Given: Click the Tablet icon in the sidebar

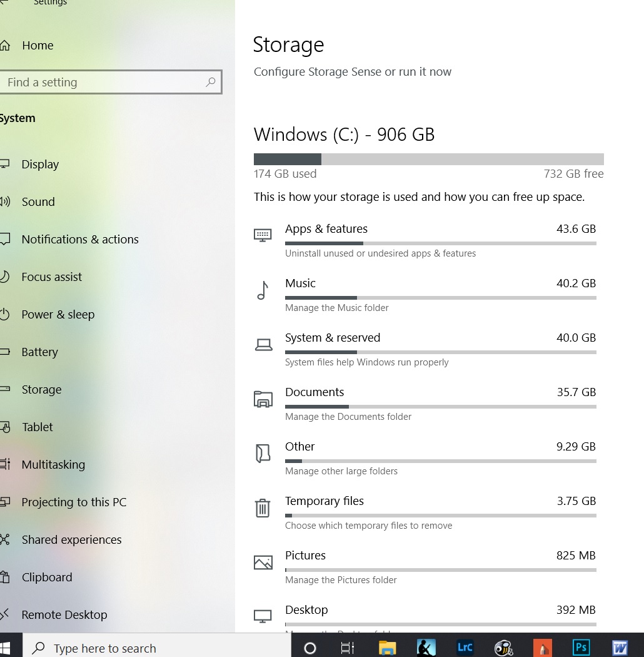Looking at the screenshot, I should 5,427.
